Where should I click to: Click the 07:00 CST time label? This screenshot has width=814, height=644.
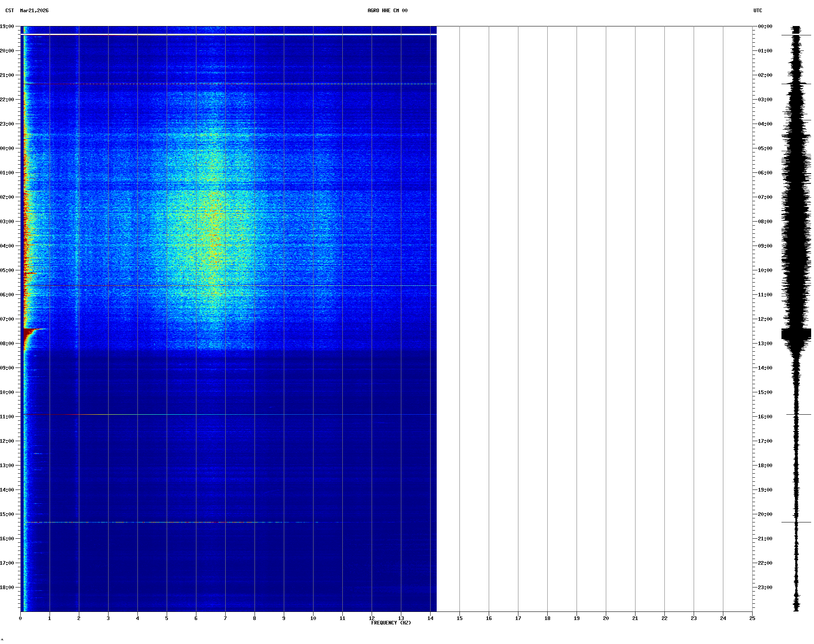click(7, 319)
